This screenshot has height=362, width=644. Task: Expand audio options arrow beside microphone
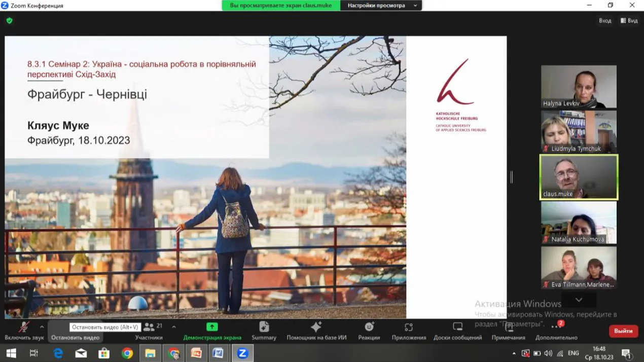(42, 327)
